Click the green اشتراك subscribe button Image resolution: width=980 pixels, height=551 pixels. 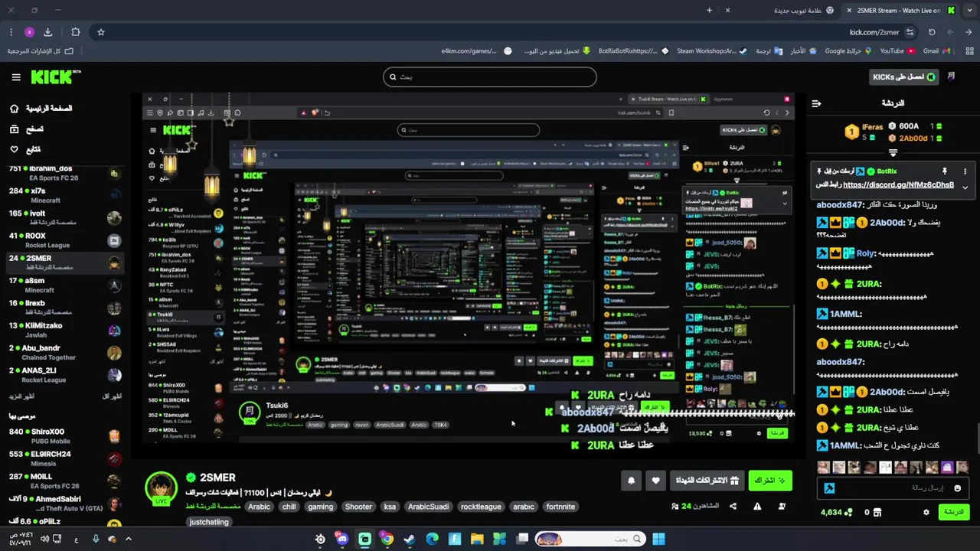(x=770, y=481)
